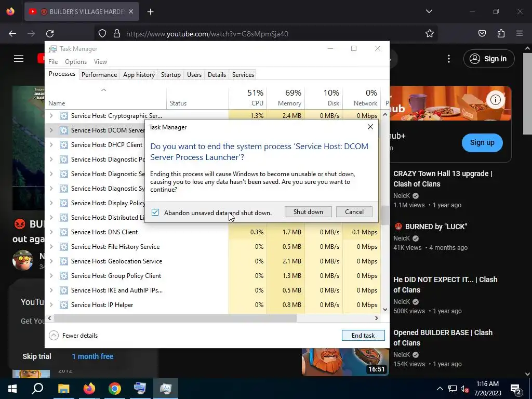Show hidden tray icons chevron
The width and height of the screenshot is (532, 399).
[x=440, y=389]
